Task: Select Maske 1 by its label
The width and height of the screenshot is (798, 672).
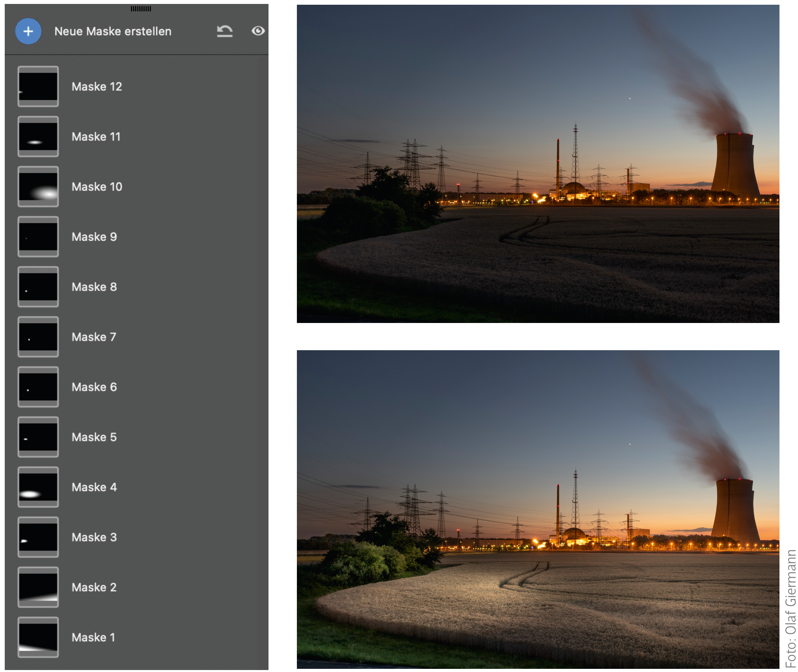Action: (x=93, y=637)
